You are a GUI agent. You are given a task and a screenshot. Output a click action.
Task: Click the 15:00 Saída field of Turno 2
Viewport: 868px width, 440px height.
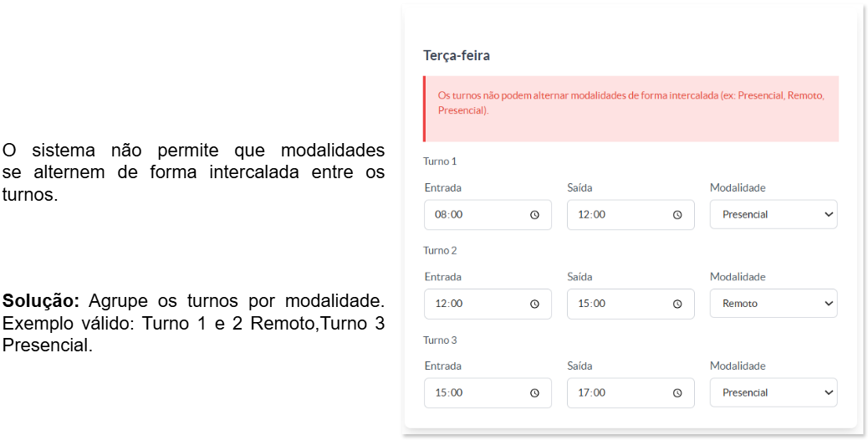631,304
